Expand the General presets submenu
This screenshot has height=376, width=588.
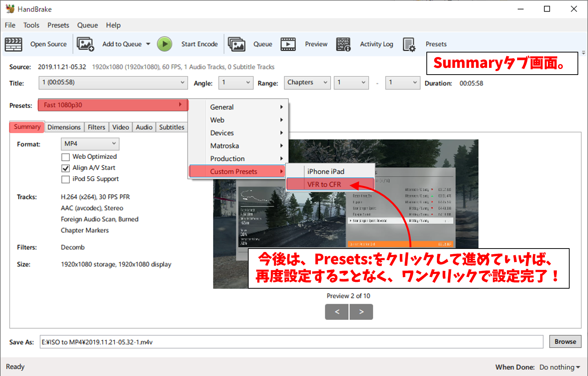tap(238, 107)
